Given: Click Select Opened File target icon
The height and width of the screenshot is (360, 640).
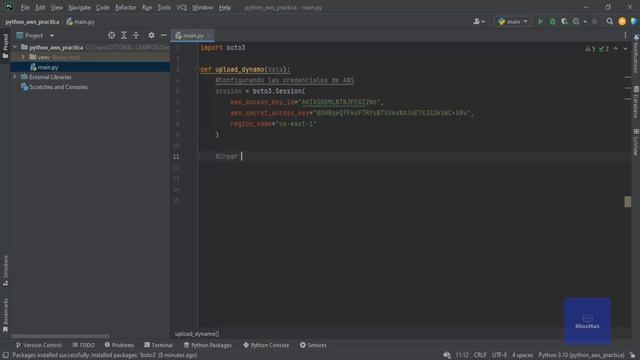Looking at the screenshot, I should pos(111,36).
